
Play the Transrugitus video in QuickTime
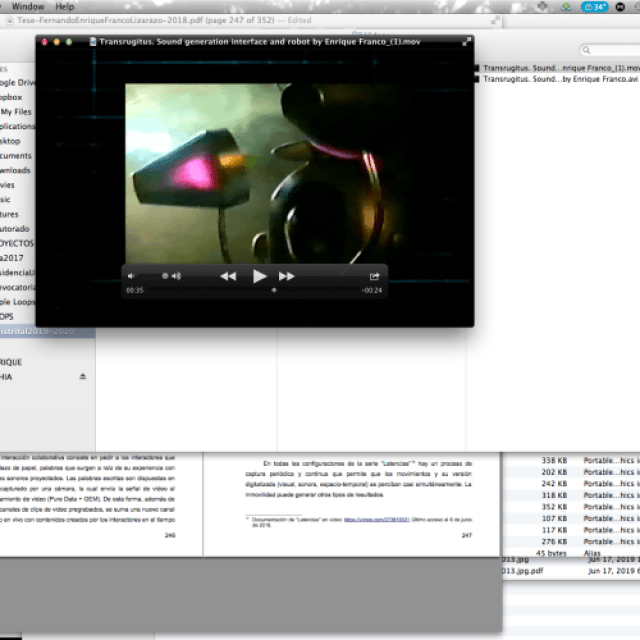259,276
